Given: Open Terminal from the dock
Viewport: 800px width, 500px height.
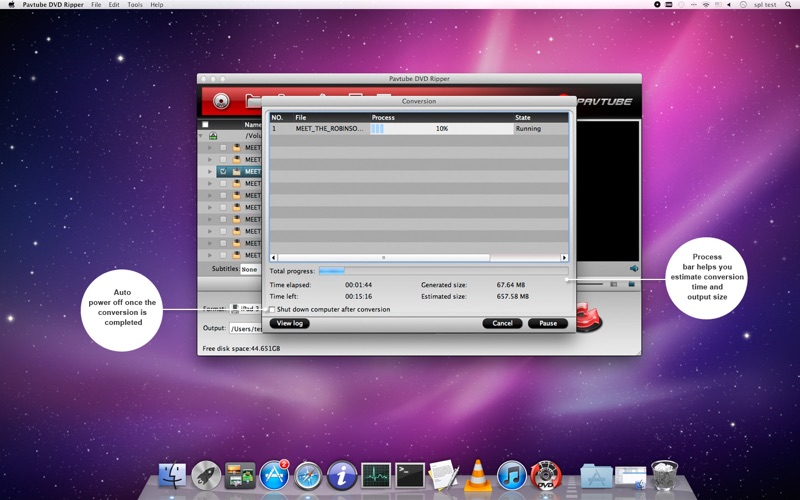Looking at the screenshot, I should [410, 475].
